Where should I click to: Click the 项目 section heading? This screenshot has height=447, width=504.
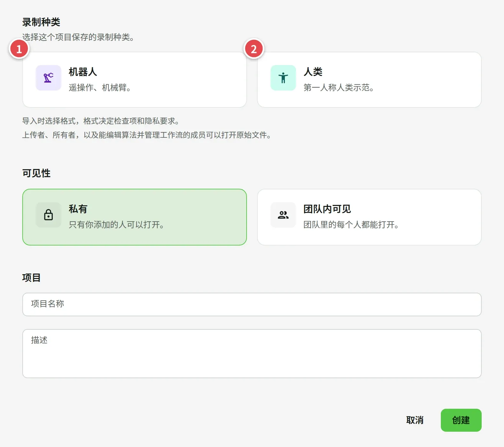[31, 278]
